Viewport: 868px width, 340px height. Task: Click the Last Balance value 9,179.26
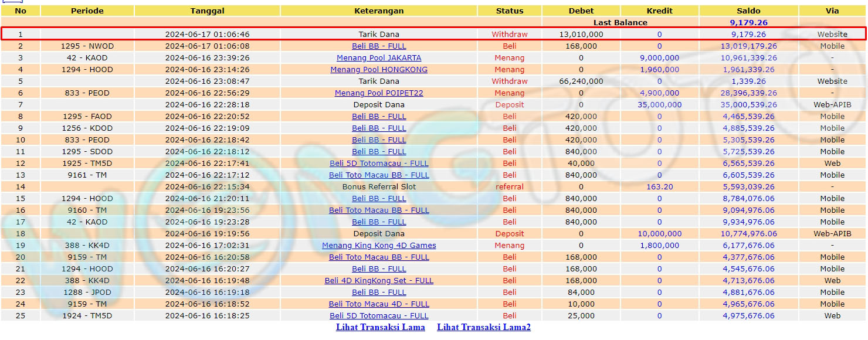(748, 22)
